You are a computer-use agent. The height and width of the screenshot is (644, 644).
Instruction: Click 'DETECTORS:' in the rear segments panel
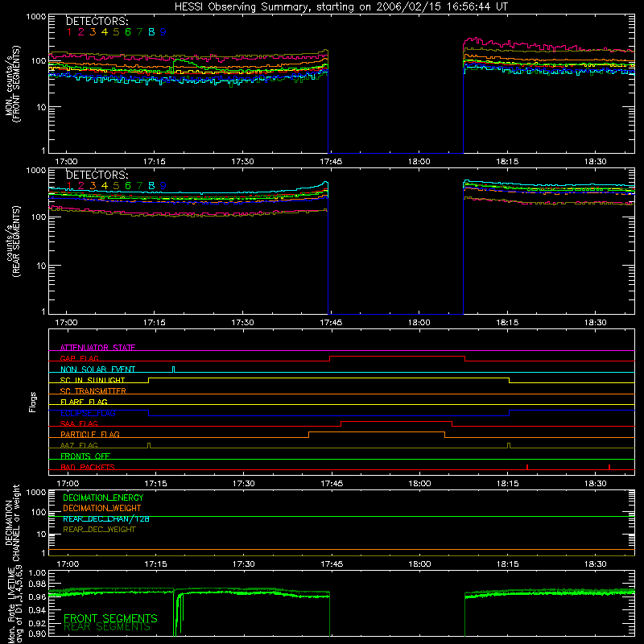pos(97,175)
